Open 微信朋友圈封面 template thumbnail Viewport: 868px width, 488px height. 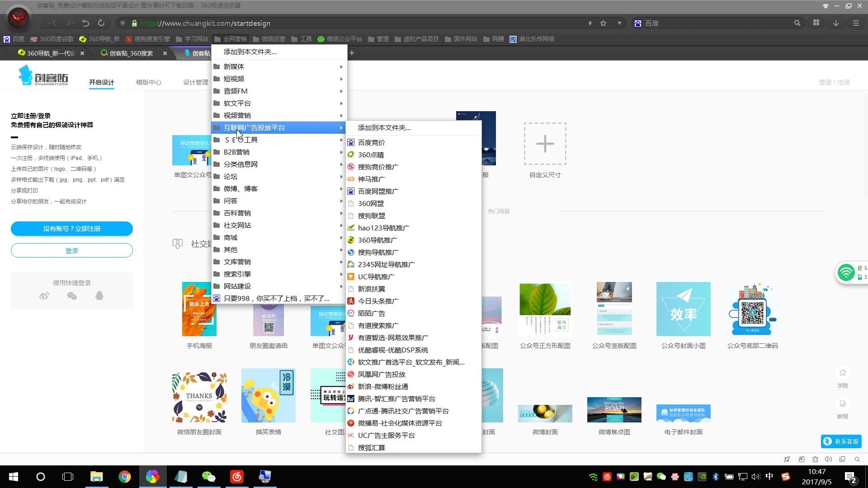pos(199,397)
